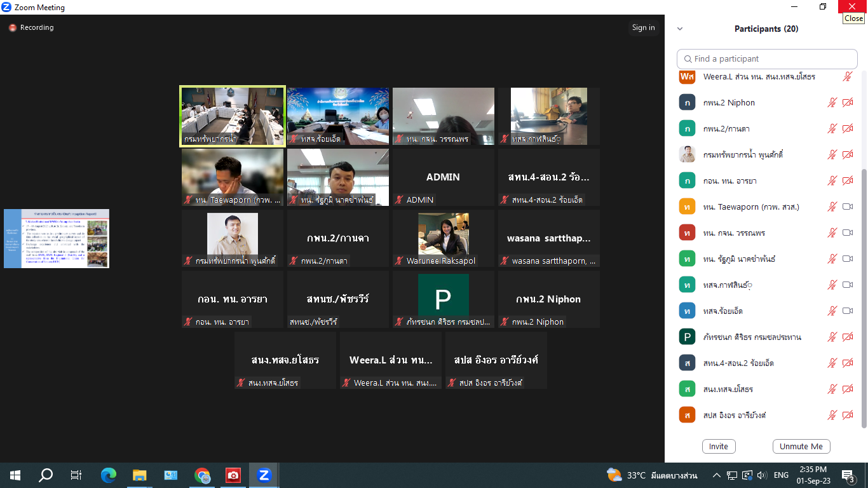Viewport: 868px width, 488px height.
Task: Open Google Chrome from the taskbar
Action: click(x=202, y=475)
